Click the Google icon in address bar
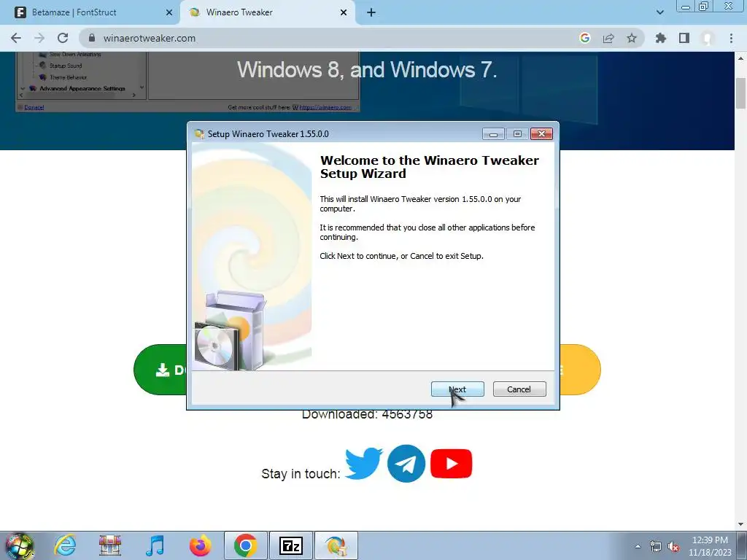747x560 pixels. [x=585, y=38]
